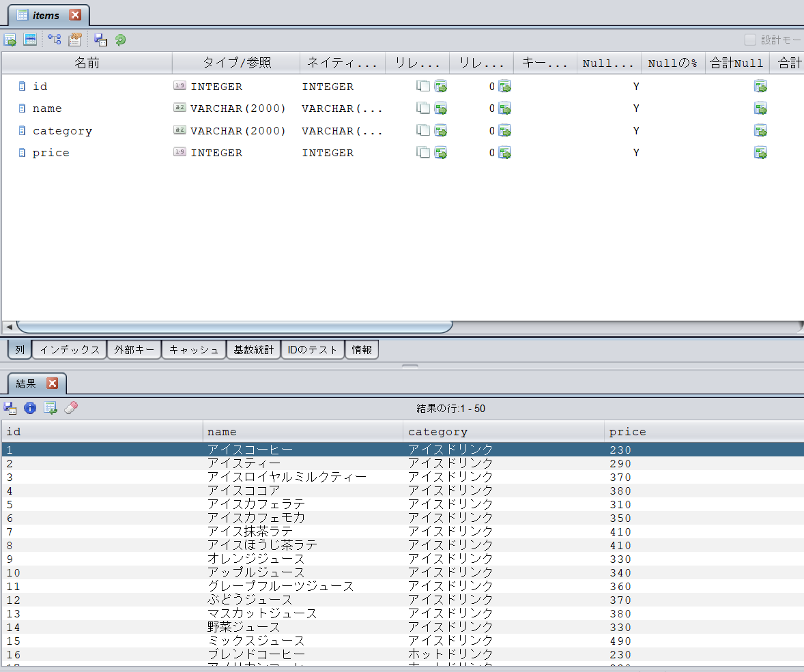Click the results price column header
This screenshot has height=672, width=804.
(x=704, y=432)
